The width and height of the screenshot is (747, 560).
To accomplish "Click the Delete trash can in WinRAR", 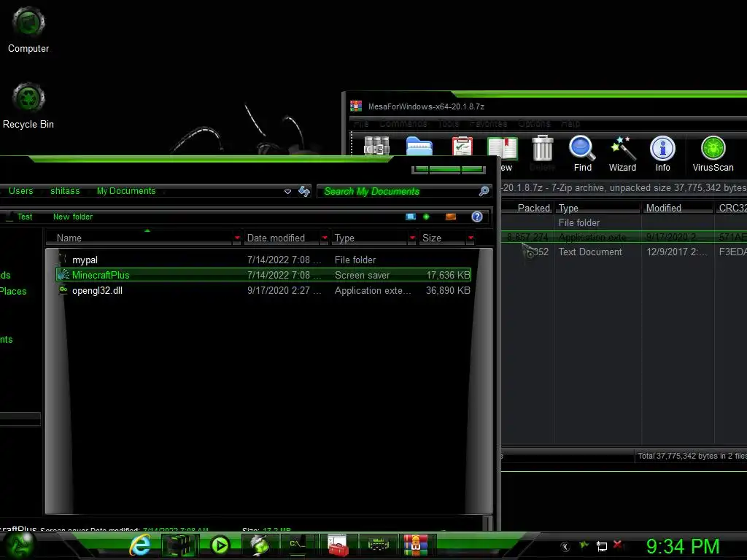I will tap(542, 153).
